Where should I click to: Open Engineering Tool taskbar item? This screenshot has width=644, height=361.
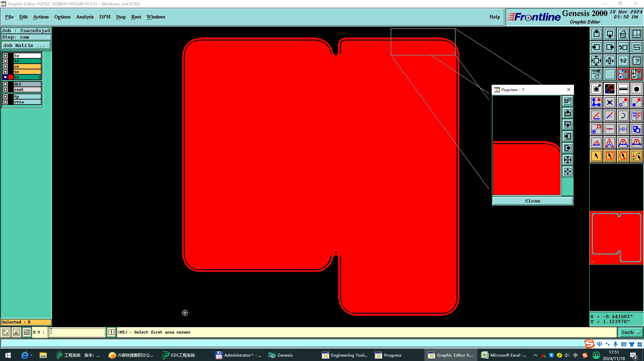[345, 355]
